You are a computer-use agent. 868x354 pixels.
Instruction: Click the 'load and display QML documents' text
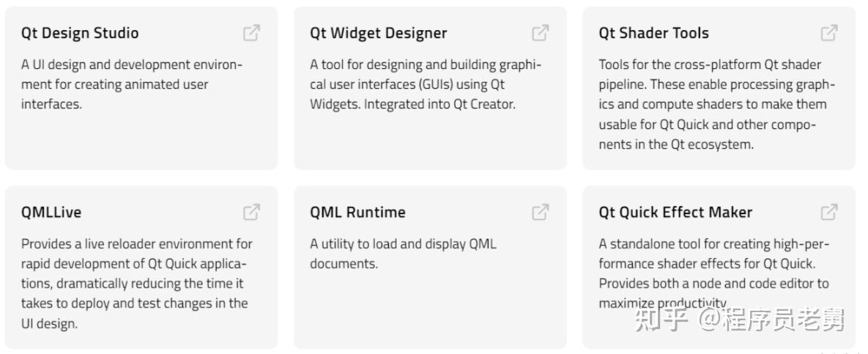[x=403, y=254]
